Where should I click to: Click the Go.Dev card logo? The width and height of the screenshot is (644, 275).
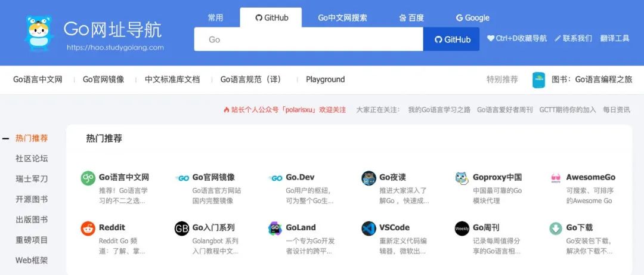(275, 178)
